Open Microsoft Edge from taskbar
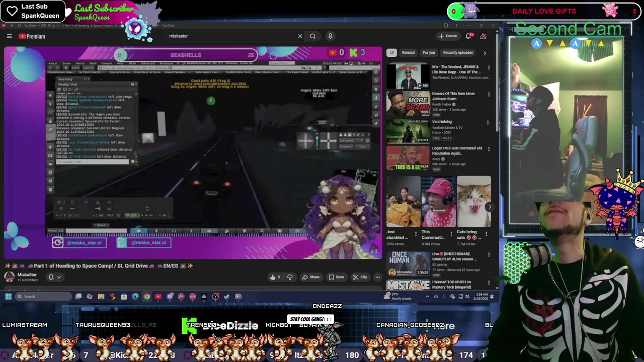The width and height of the screenshot is (644, 362). (135, 297)
